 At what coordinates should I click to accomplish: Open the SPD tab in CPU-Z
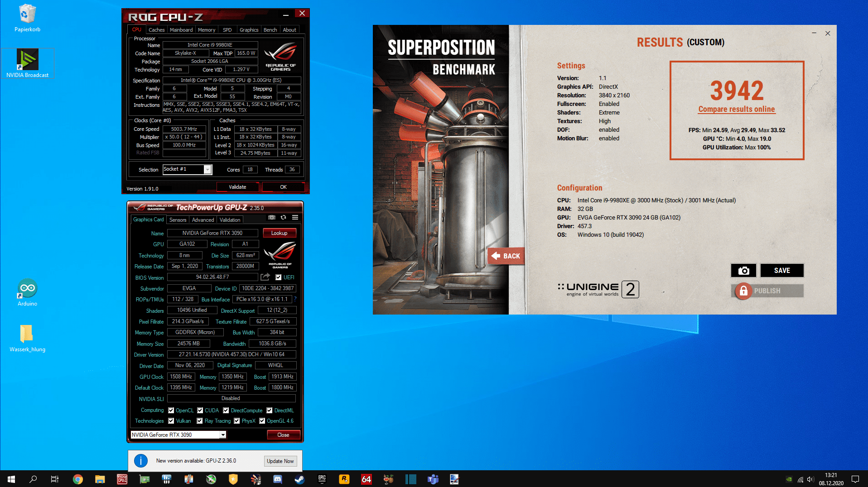(x=227, y=30)
